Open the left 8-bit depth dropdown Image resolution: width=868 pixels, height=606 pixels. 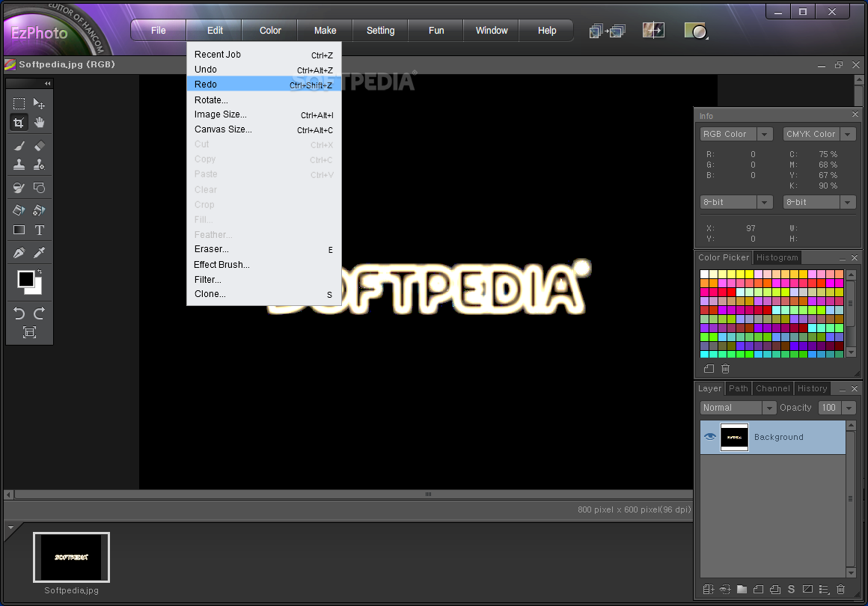[765, 202]
